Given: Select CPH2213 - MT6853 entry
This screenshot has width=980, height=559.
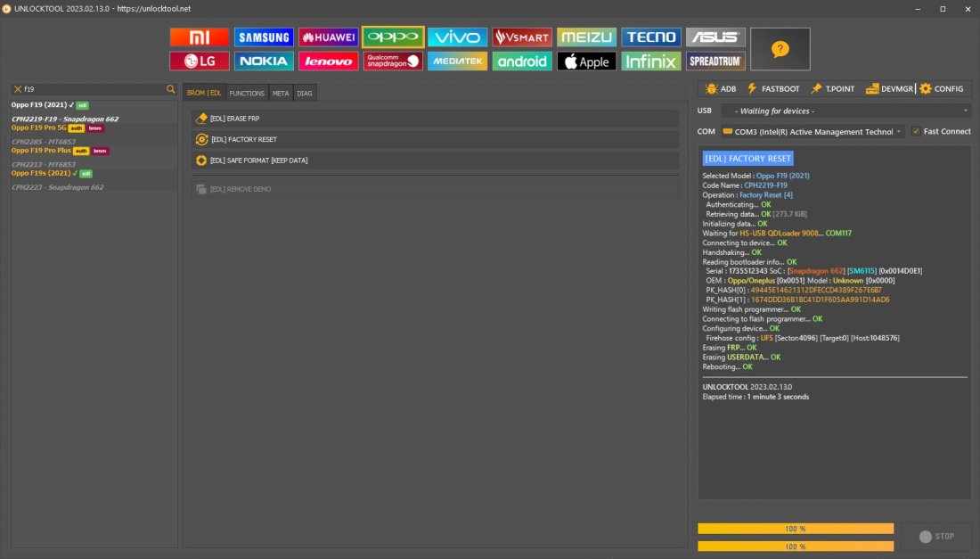Looking at the screenshot, I should [43, 164].
